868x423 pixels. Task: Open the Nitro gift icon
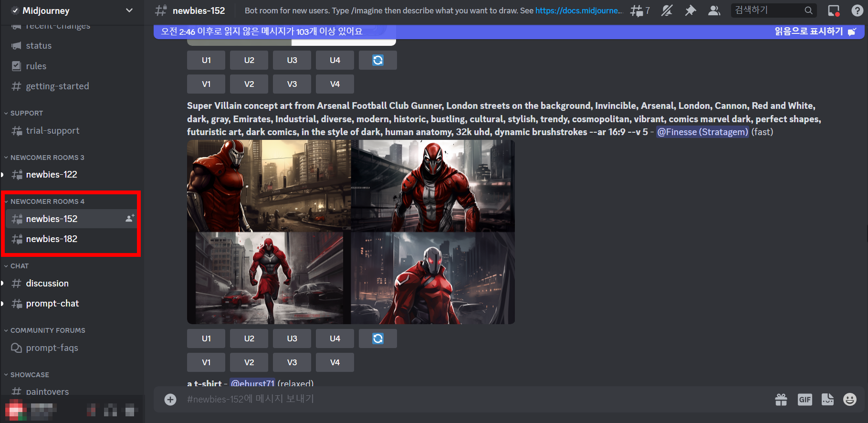pos(781,399)
